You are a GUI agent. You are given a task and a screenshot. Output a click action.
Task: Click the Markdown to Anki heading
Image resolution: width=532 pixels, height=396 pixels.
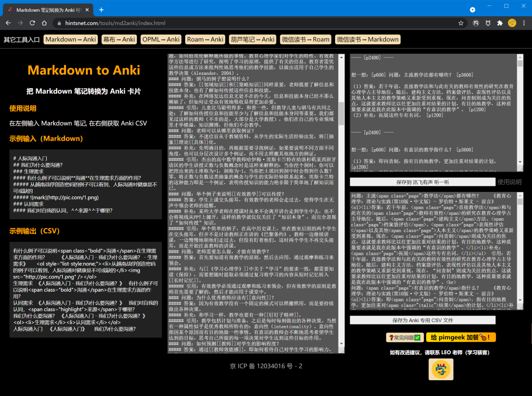pos(83,70)
